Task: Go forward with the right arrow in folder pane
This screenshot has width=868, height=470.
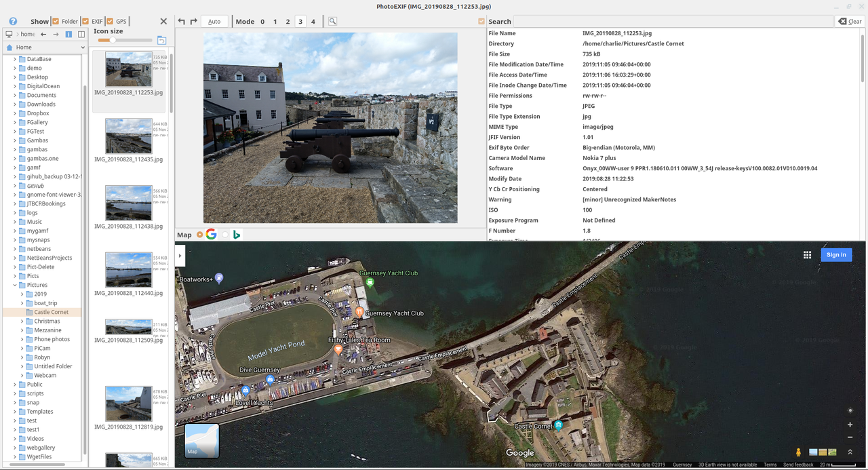Action: 56,34
